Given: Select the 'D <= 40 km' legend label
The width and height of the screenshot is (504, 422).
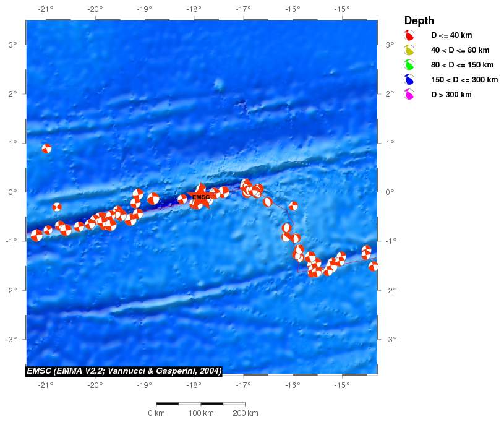Looking at the screenshot, I should tap(451, 35).
